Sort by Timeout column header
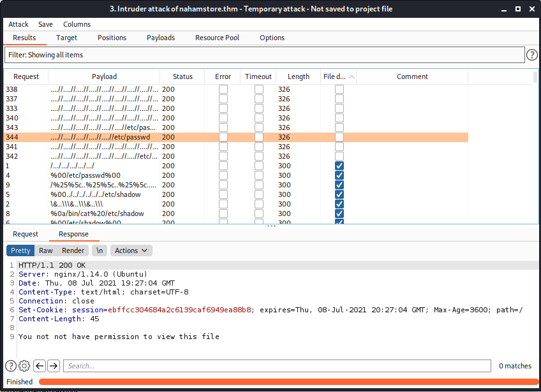The image size is (541, 392). pyautogui.click(x=258, y=76)
